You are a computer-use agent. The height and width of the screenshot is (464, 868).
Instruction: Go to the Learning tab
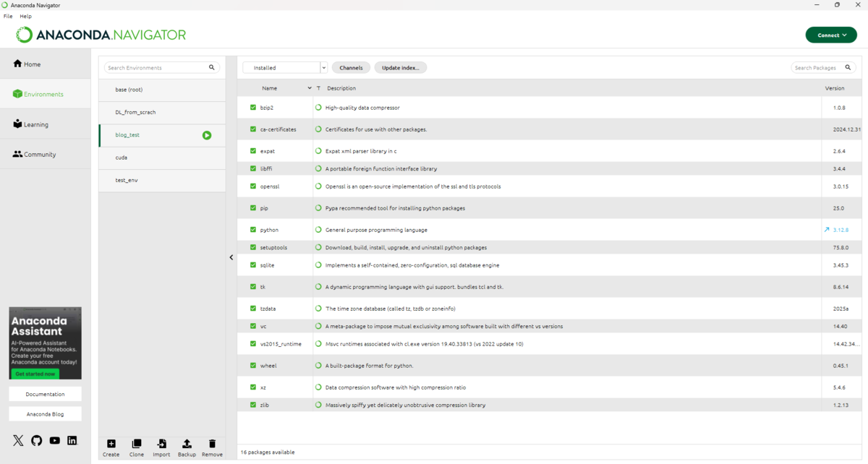tap(45, 124)
